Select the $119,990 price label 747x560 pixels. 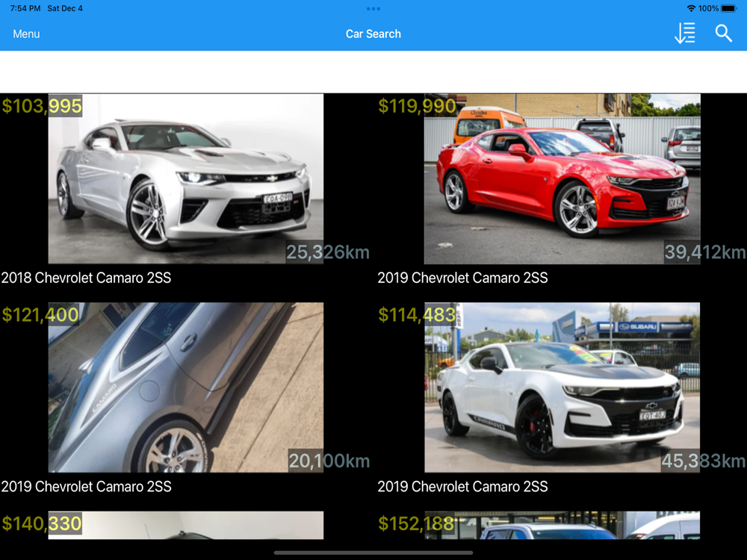tap(417, 106)
